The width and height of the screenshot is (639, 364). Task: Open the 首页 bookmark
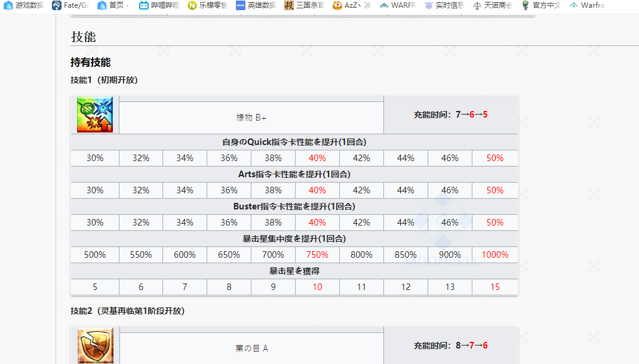coord(113,5)
